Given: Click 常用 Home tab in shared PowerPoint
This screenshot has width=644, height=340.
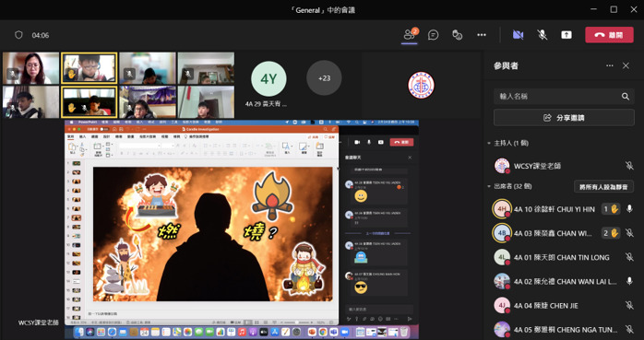Looking at the screenshot, I should coord(71,136).
